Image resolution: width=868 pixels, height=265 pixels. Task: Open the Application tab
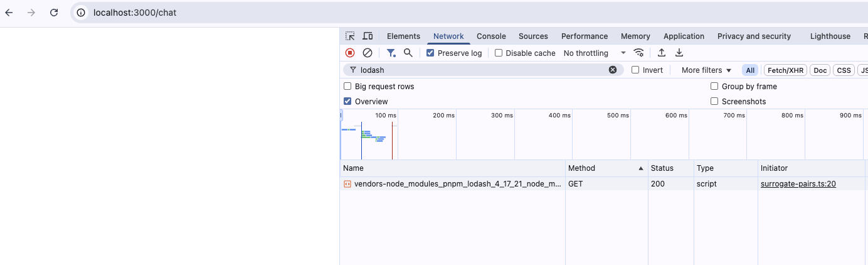pos(684,36)
